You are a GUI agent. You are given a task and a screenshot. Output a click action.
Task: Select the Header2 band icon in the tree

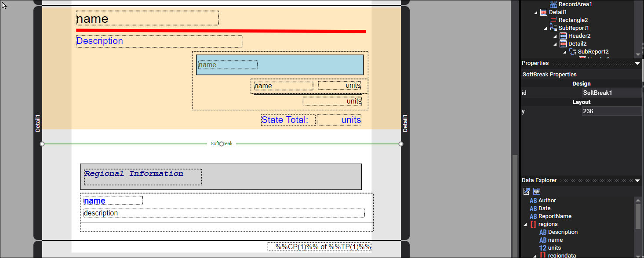(x=563, y=36)
